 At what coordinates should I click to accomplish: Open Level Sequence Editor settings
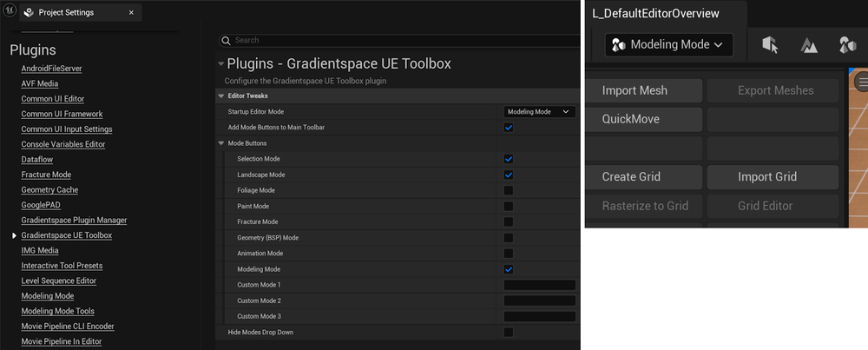pyautogui.click(x=59, y=281)
